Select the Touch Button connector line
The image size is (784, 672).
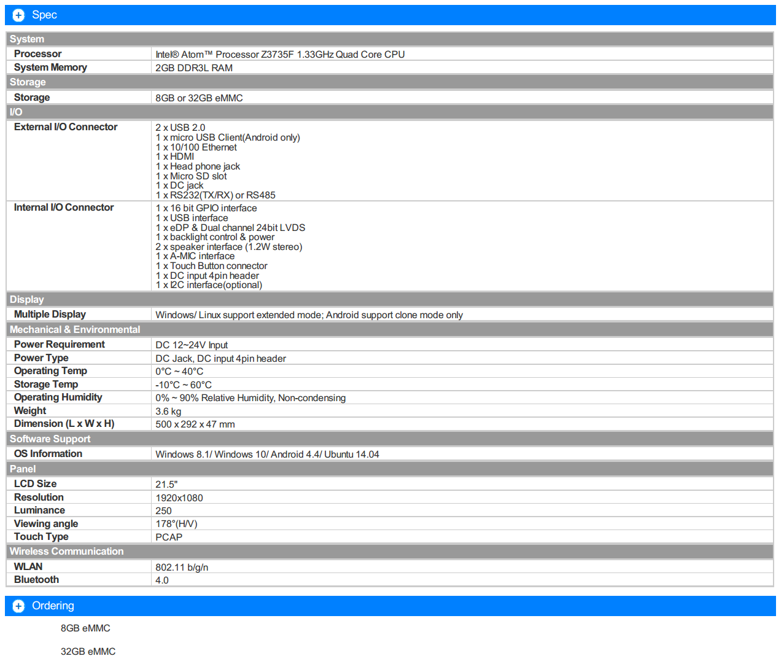coord(211,266)
